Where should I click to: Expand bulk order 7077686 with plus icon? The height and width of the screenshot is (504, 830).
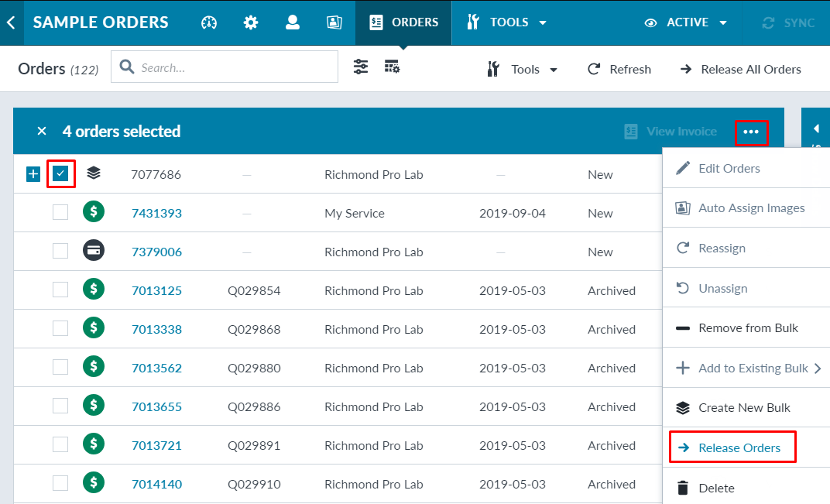coord(33,173)
